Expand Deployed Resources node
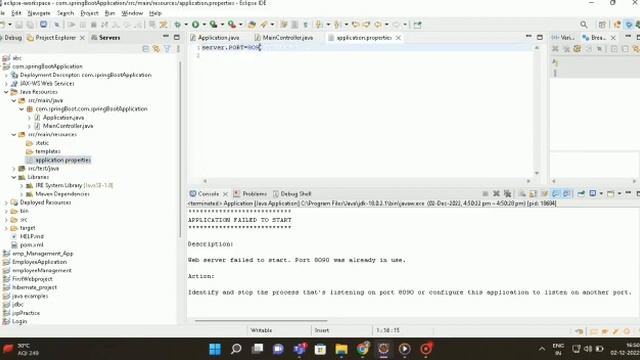The height and width of the screenshot is (360, 640). (6, 202)
